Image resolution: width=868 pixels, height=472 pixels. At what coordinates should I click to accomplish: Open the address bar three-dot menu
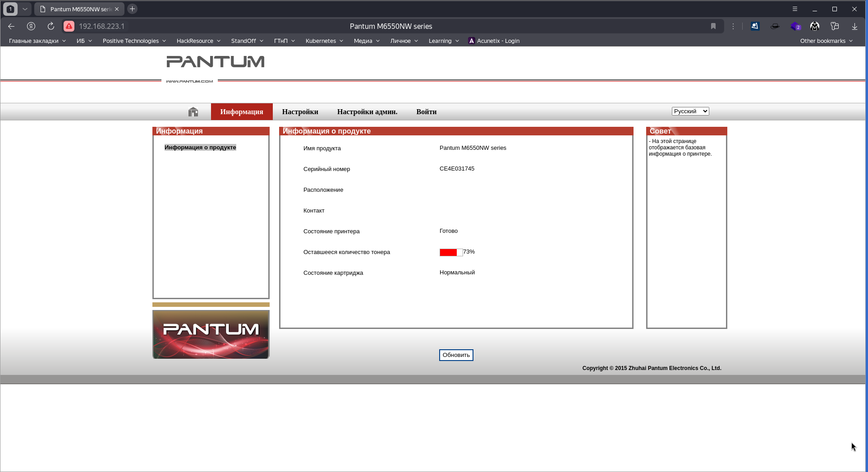tap(733, 26)
